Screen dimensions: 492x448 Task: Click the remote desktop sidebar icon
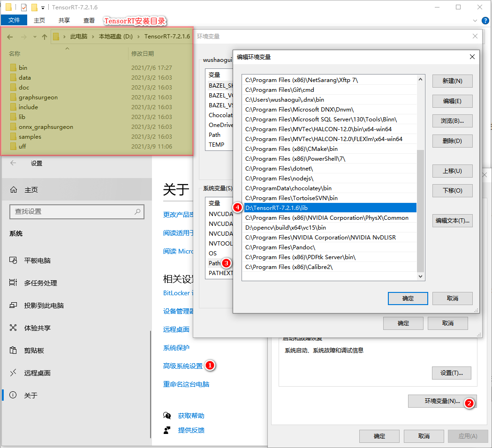click(13, 373)
